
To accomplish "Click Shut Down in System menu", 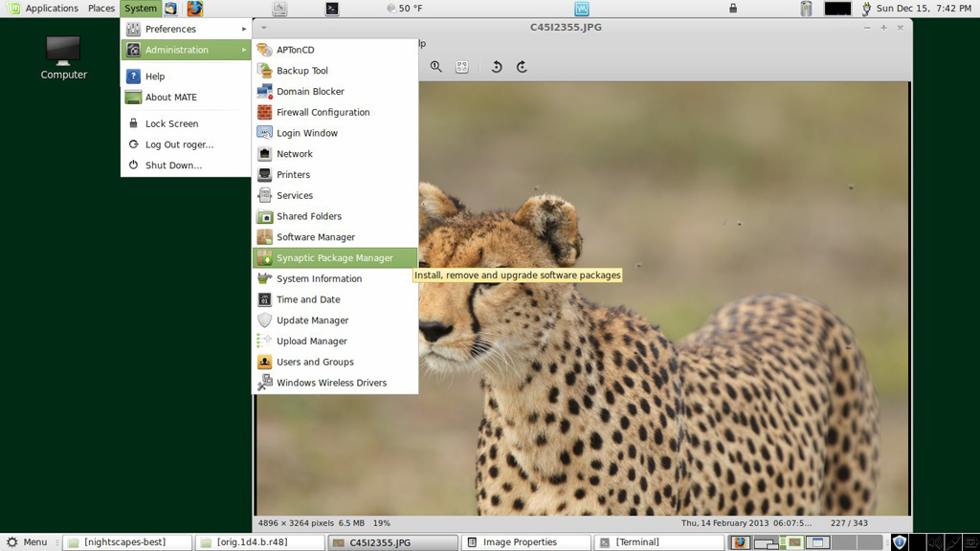I will (173, 165).
